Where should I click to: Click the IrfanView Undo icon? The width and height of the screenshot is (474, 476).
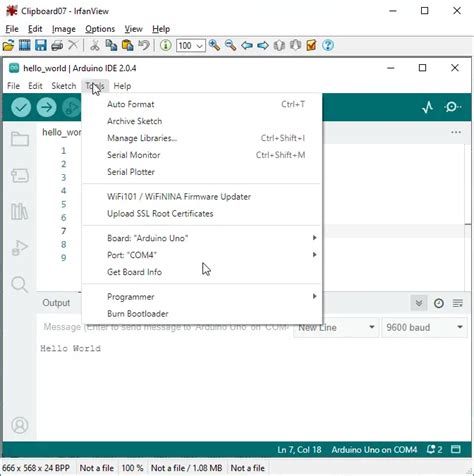click(x=144, y=45)
